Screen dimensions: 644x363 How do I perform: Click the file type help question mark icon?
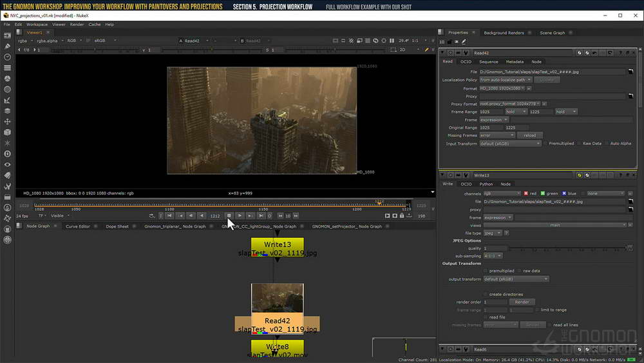506,233
